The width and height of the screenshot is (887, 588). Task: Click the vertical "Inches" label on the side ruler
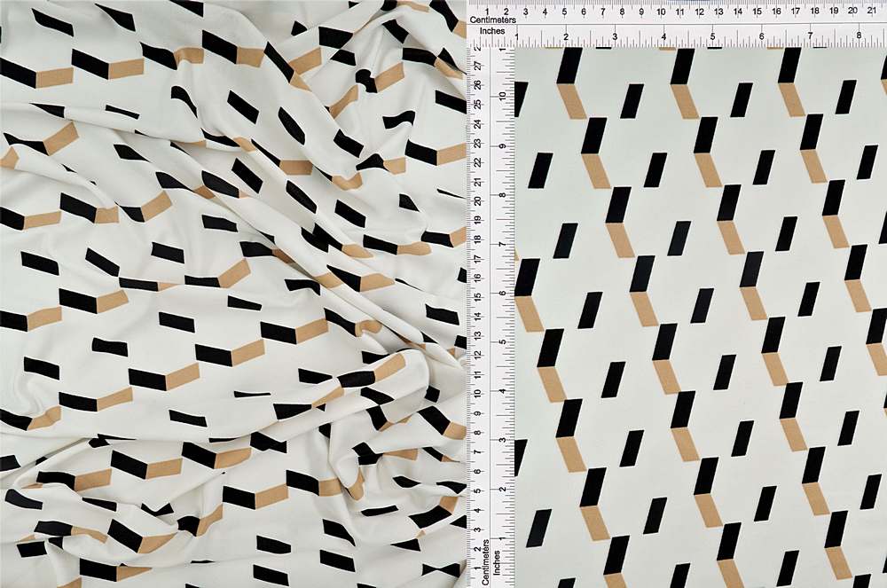(x=497, y=562)
